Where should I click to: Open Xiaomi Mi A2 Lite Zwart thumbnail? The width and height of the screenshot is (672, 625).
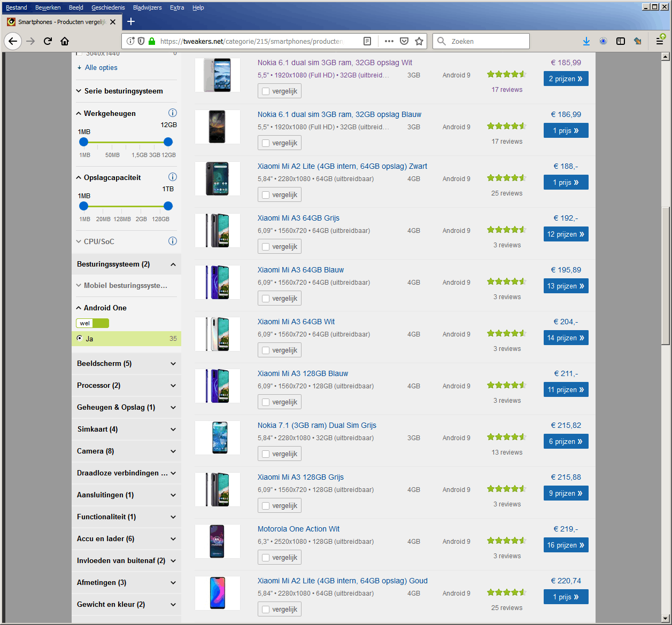tap(218, 178)
